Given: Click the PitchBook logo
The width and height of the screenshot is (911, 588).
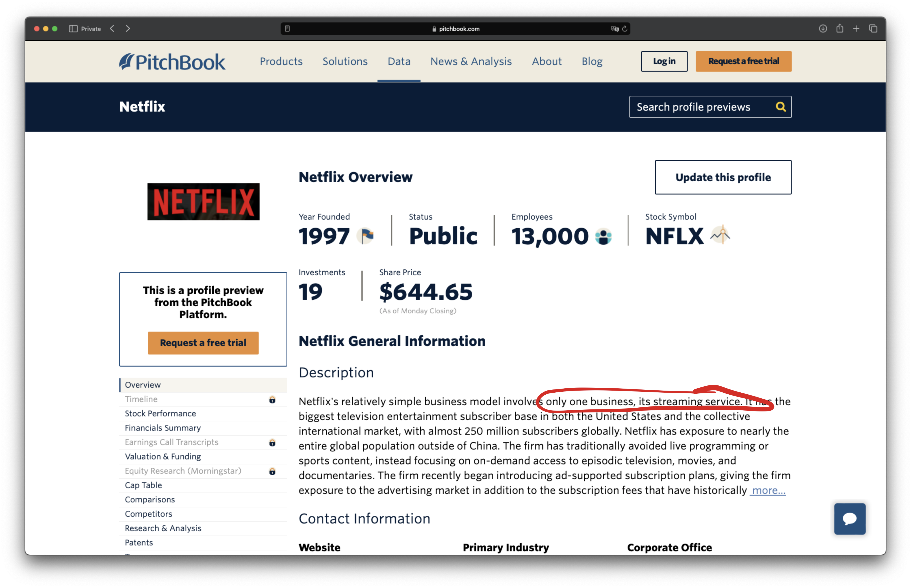Looking at the screenshot, I should tap(172, 61).
